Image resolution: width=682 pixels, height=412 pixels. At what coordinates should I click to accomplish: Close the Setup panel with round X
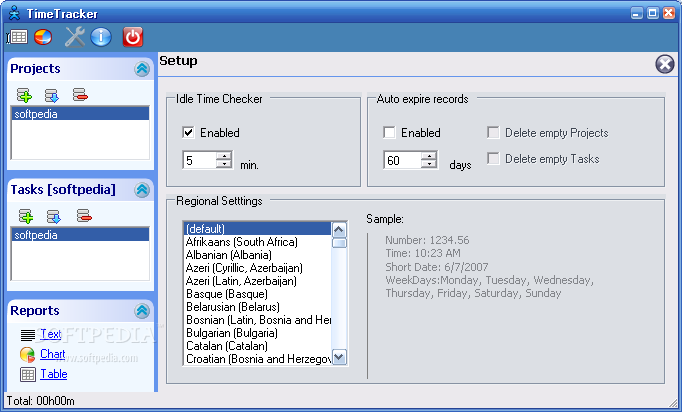coord(665,64)
